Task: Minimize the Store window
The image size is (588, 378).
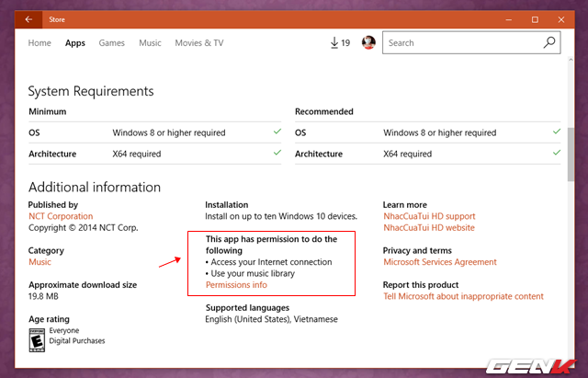Action: pos(508,19)
